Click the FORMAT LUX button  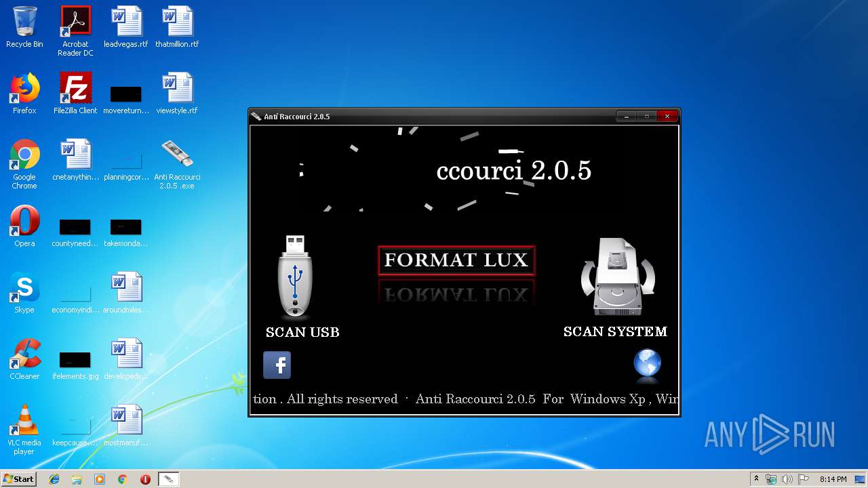coord(456,260)
